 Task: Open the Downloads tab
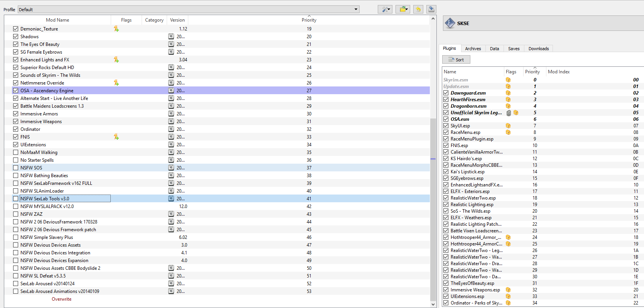[x=539, y=49]
